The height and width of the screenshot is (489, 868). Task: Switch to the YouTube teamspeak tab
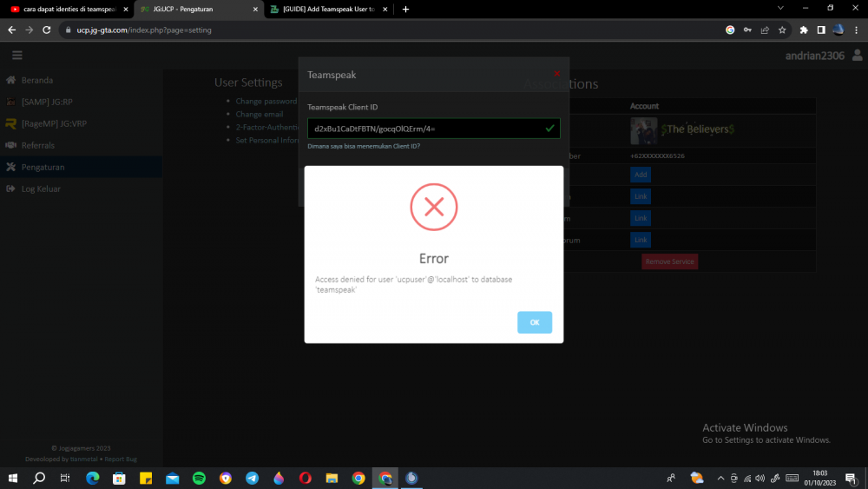tap(67, 9)
